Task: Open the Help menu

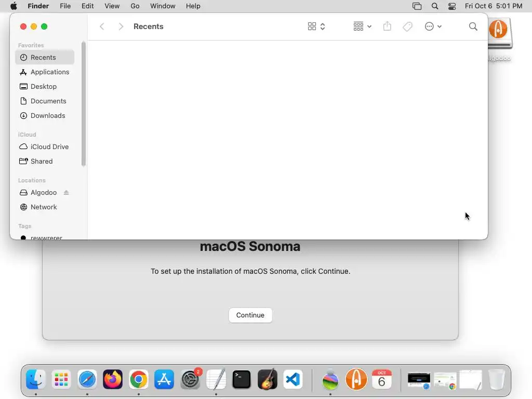Action: tap(193, 6)
